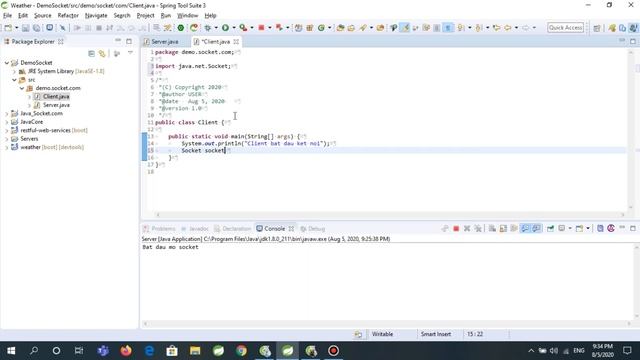Terminate the console process with red square
The image size is (640, 360).
[x=456, y=229]
